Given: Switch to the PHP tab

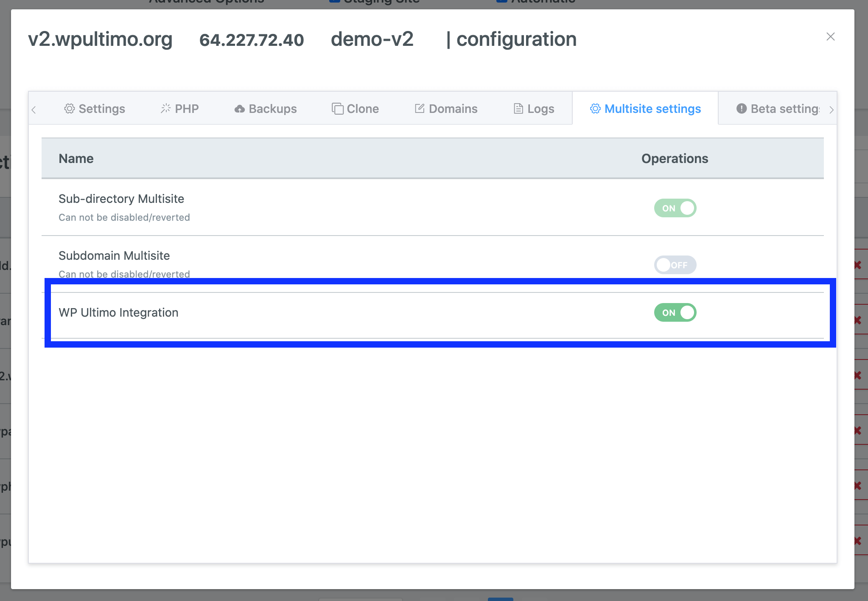Looking at the screenshot, I should click(x=179, y=109).
